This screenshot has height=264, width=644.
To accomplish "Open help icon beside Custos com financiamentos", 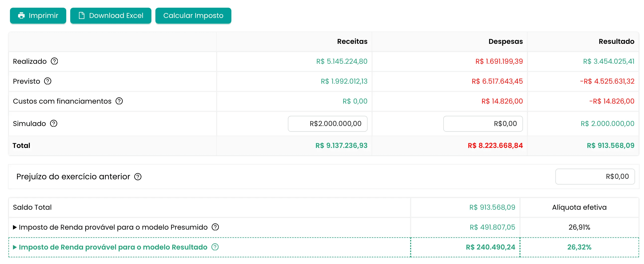I will (x=119, y=101).
